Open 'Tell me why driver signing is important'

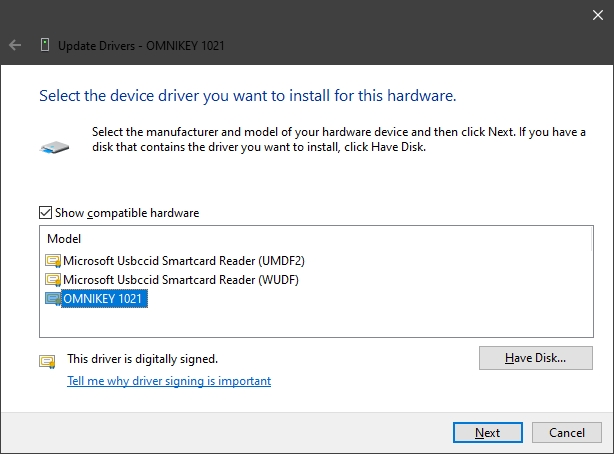coord(169,381)
